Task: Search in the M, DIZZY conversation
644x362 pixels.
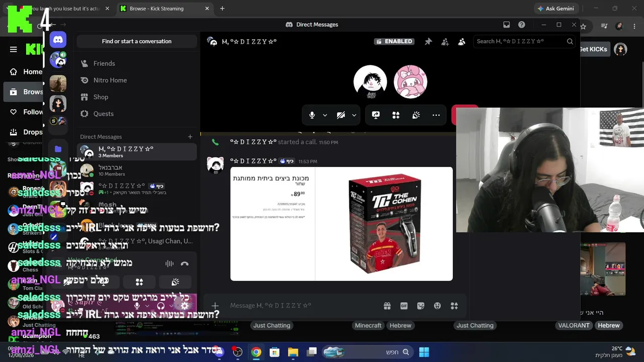Action: pos(524,42)
